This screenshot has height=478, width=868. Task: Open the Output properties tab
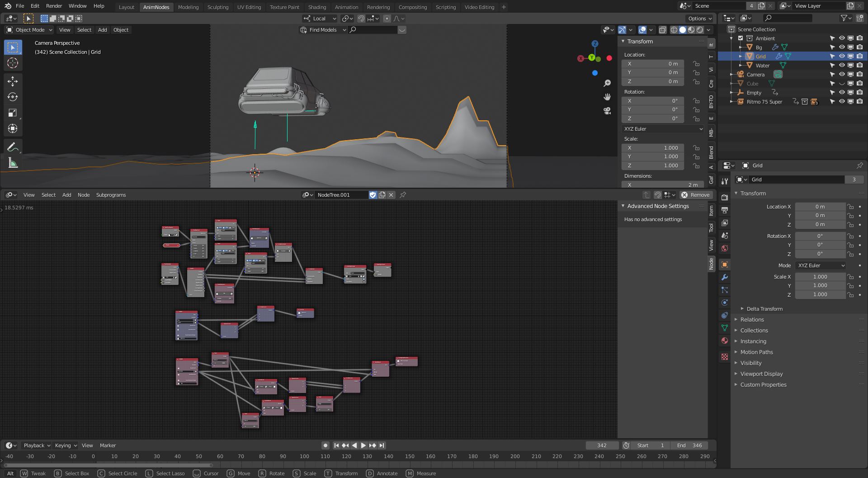725,210
